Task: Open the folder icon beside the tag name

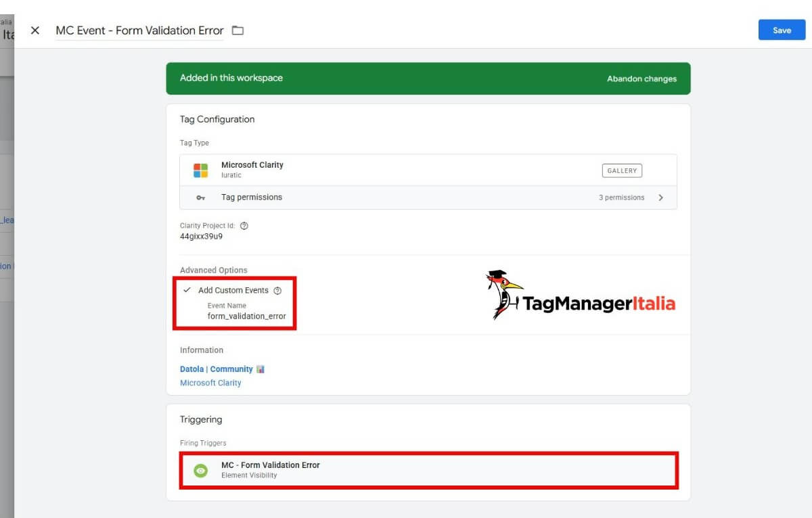Action: pos(238,30)
